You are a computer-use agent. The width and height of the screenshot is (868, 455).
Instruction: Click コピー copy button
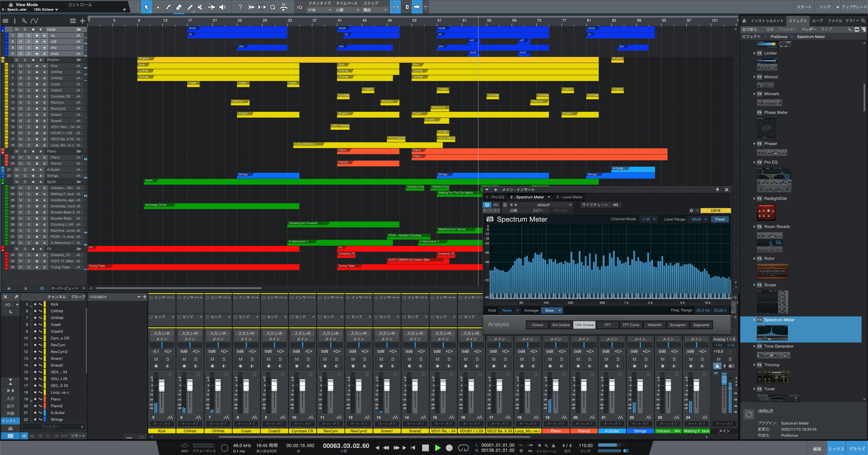pos(537,211)
